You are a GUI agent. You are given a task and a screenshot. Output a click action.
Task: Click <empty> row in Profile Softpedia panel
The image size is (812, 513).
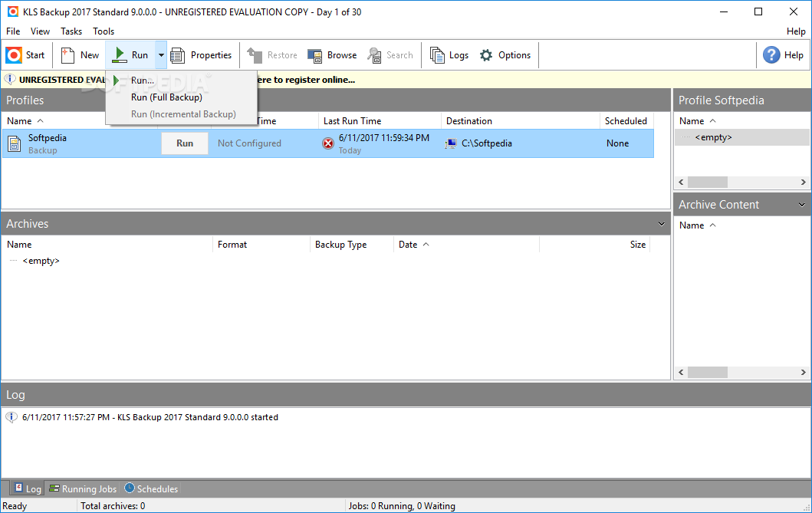[713, 137]
